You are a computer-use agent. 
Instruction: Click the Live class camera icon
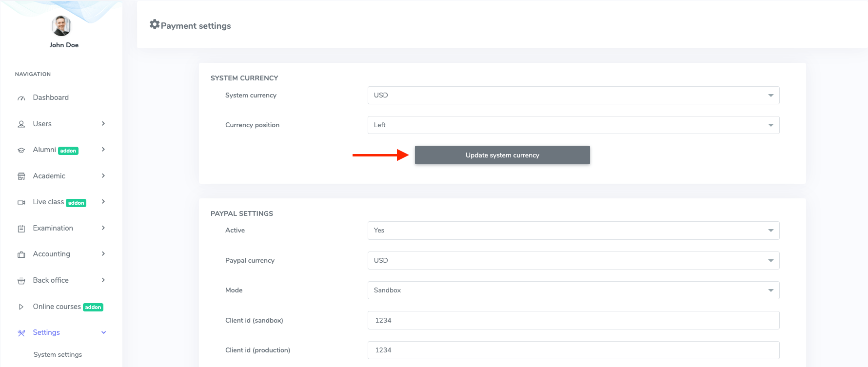tap(21, 202)
